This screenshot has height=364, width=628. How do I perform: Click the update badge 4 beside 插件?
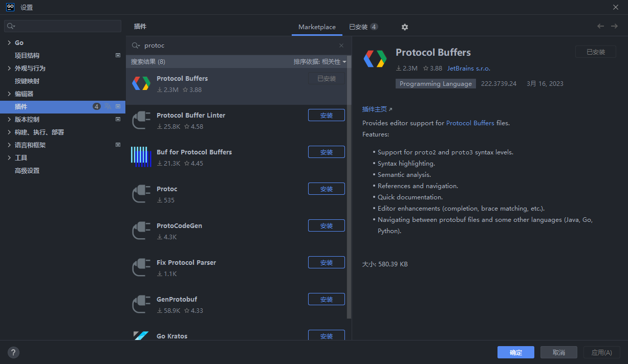click(97, 106)
